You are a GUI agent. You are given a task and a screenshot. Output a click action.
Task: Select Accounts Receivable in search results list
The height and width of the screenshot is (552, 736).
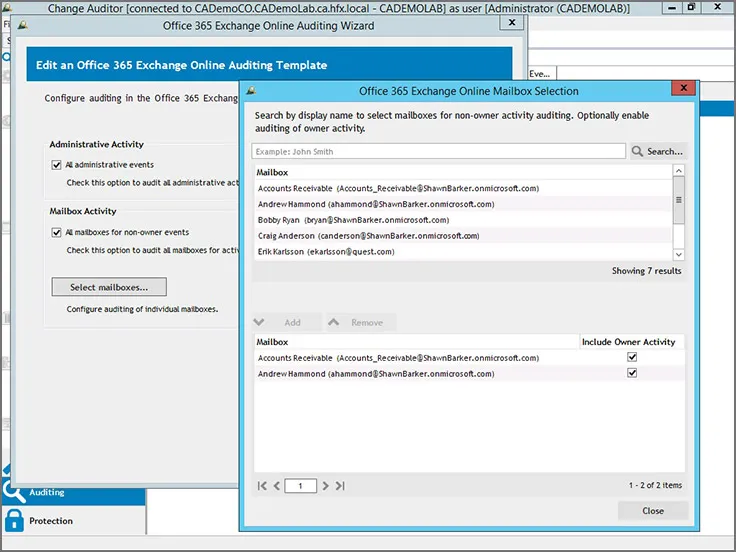[463, 188]
